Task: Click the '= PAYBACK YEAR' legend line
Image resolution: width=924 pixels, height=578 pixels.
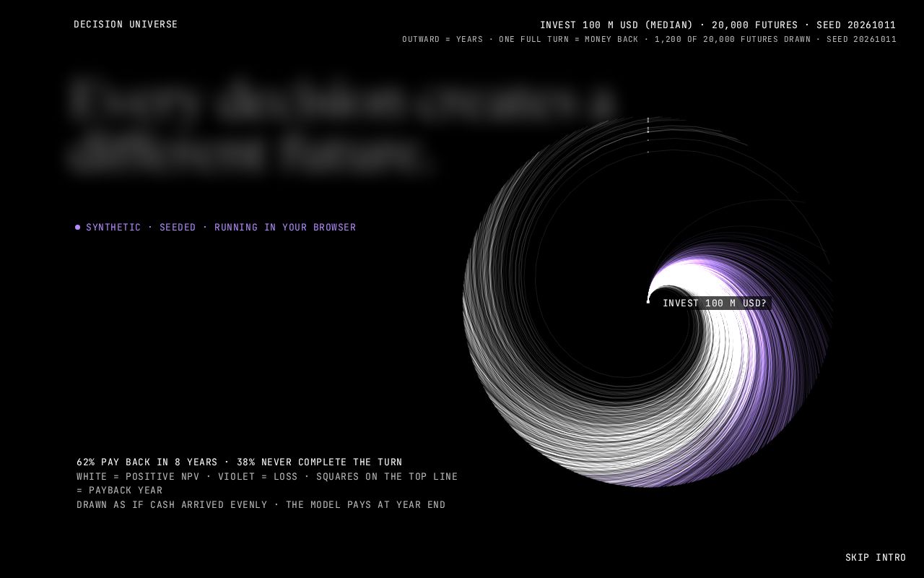Action: click(120, 491)
